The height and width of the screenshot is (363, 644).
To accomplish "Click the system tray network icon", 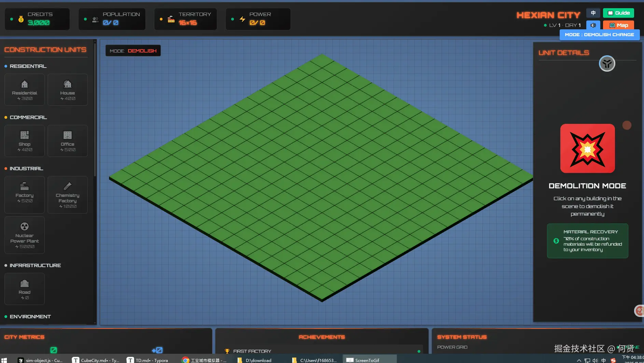I will [587, 360].
